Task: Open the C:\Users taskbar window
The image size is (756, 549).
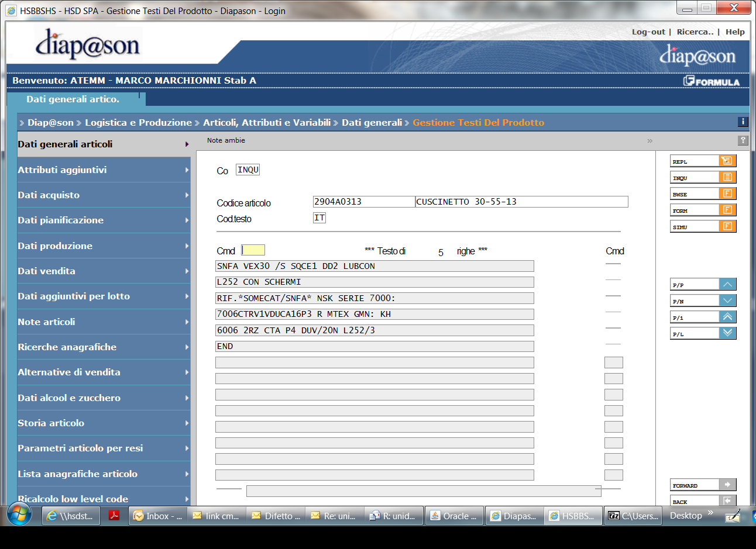Action: [633, 516]
